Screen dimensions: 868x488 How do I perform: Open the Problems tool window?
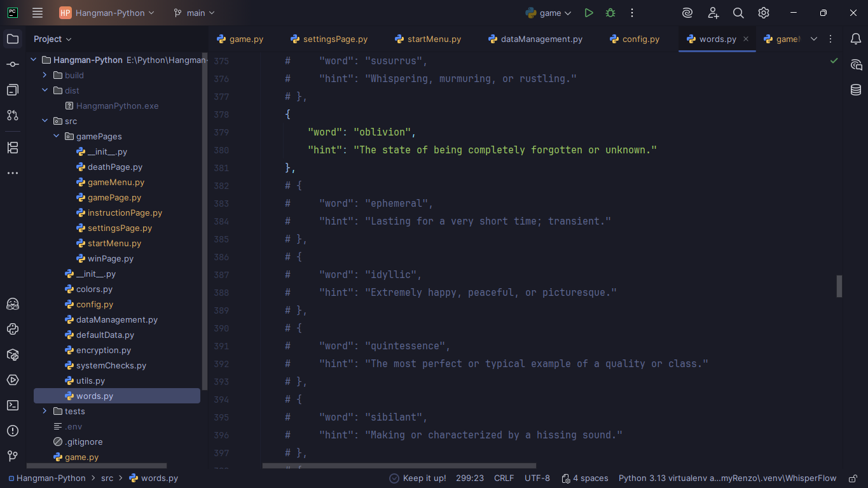(13, 431)
